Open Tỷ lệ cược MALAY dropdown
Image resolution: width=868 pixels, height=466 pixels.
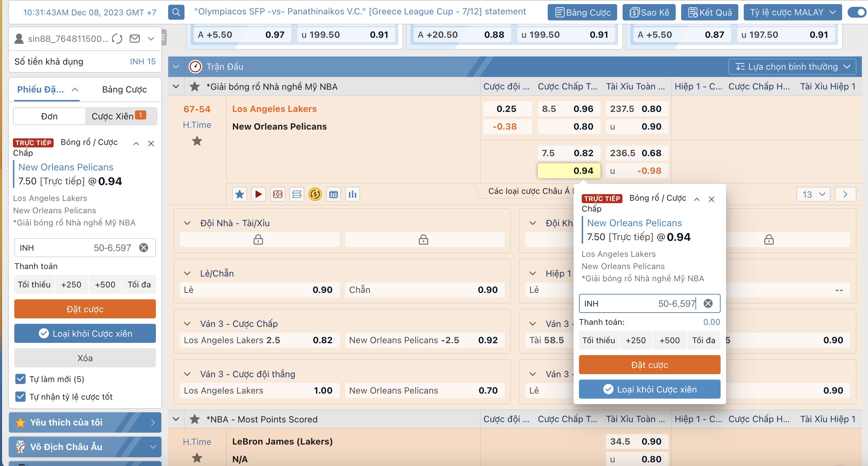793,13
